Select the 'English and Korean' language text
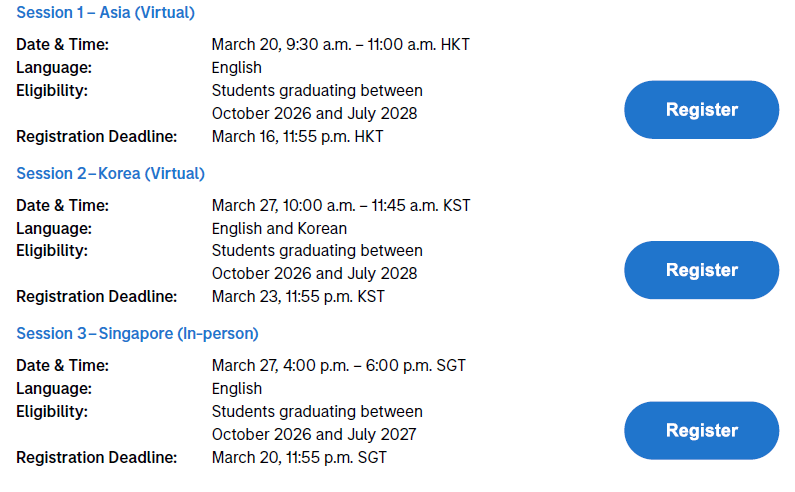Image resolution: width=795 pixels, height=492 pixels. [279, 228]
